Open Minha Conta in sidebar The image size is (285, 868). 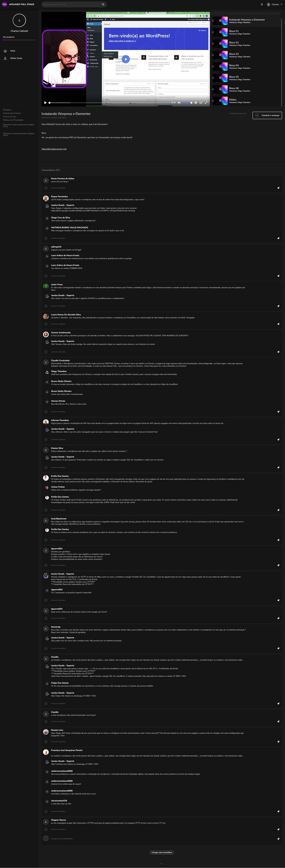pos(16,58)
